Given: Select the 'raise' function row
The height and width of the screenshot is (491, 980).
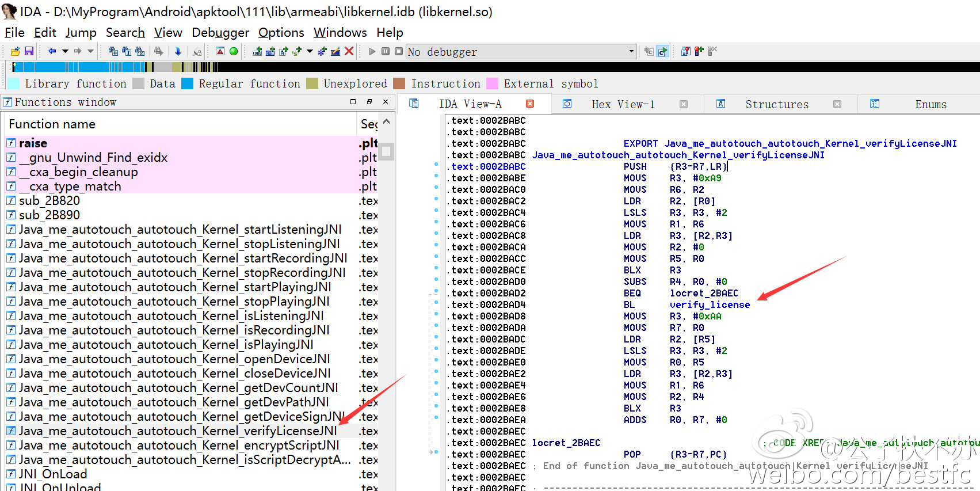Looking at the screenshot, I should (x=192, y=143).
